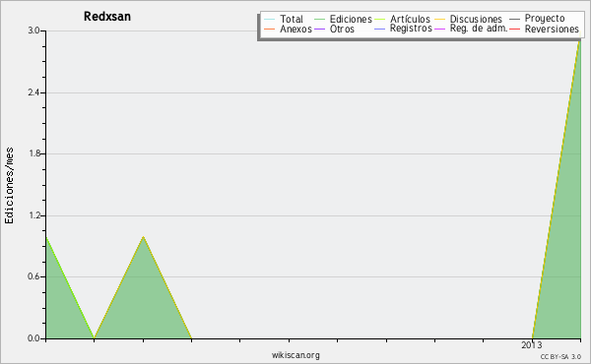Select the Anexos legend label
Screen dimensions: 591x364
pos(295,29)
